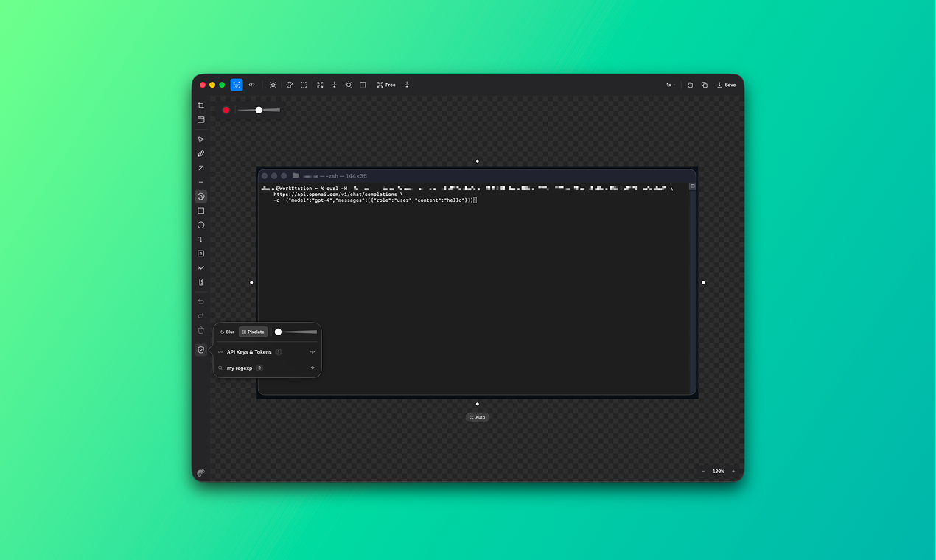Click the Save button

pos(726,85)
